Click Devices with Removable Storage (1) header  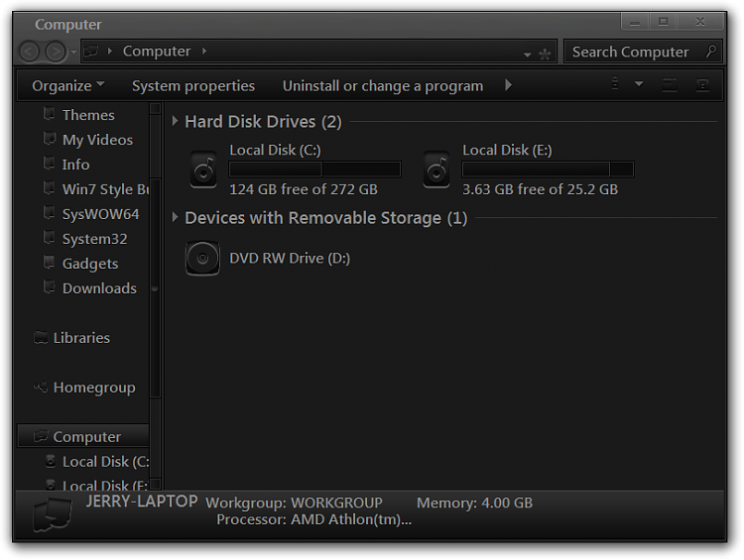point(326,218)
